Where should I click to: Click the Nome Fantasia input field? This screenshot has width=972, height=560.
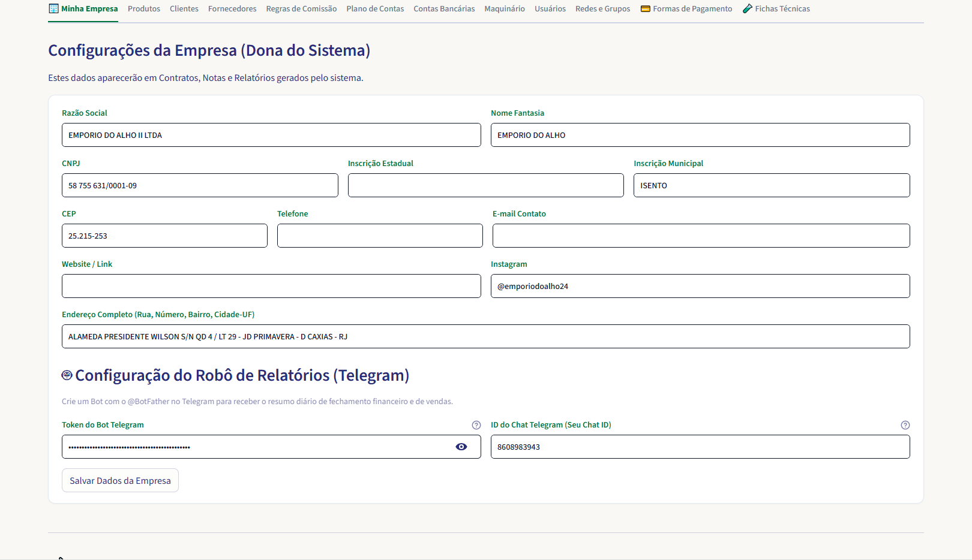coord(700,135)
